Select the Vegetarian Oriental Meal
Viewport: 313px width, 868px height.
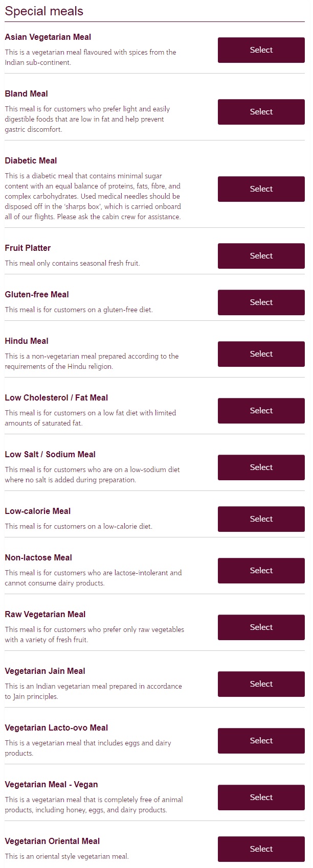pos(261,849)
